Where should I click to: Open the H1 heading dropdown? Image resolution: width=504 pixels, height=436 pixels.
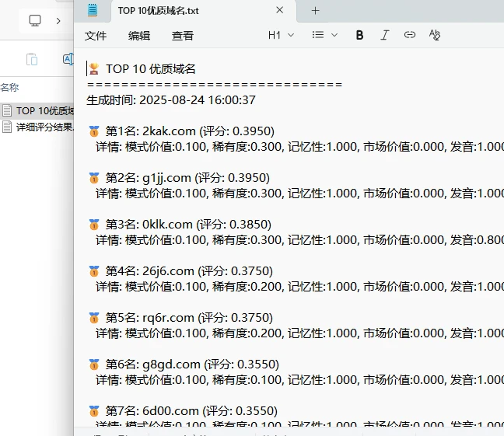point(281,35)
